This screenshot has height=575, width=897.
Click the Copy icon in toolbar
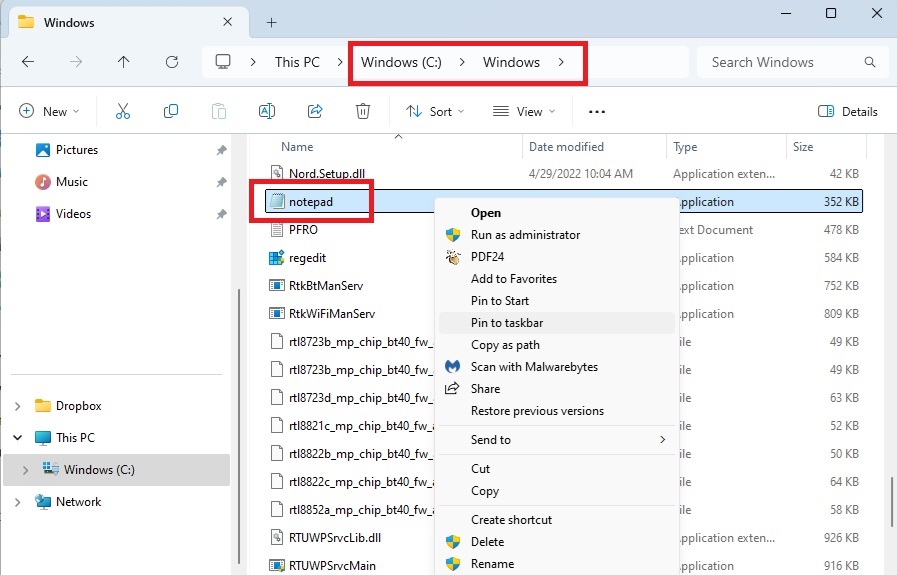coord(170,111)
